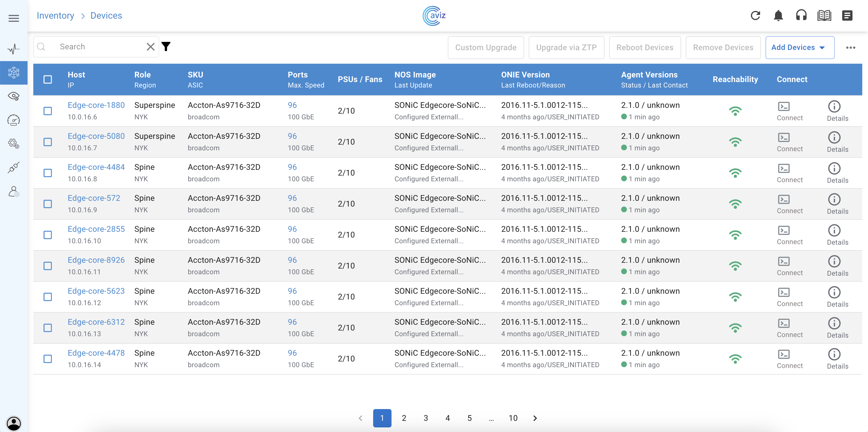The width and height of the screenshot is (868, 432).
Task: Open terminal Connect icon for Edge-core-1880
Action: coord(783,107)
